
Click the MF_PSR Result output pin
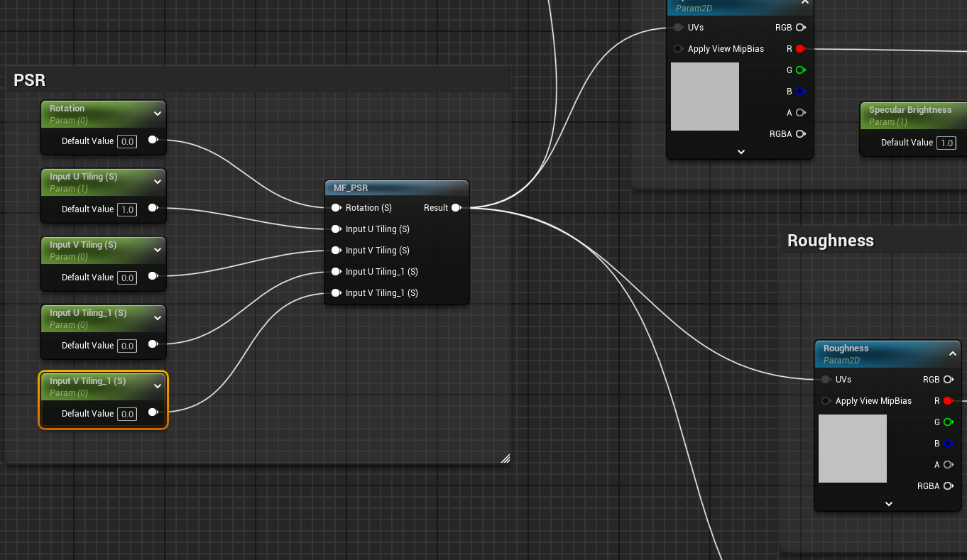[457, 208]
